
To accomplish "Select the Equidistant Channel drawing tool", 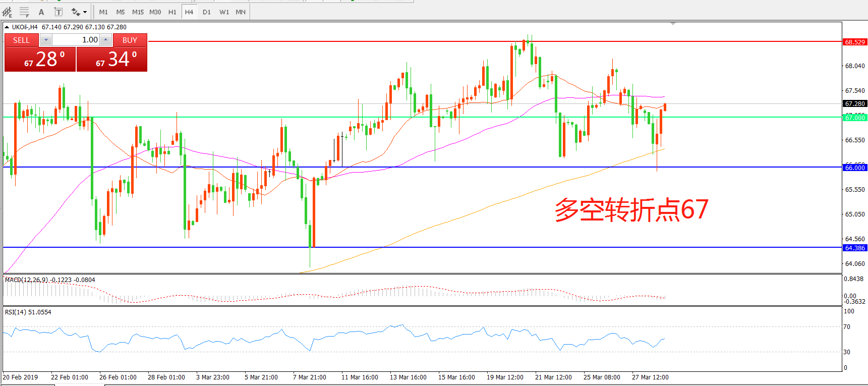I will [7, 12].
